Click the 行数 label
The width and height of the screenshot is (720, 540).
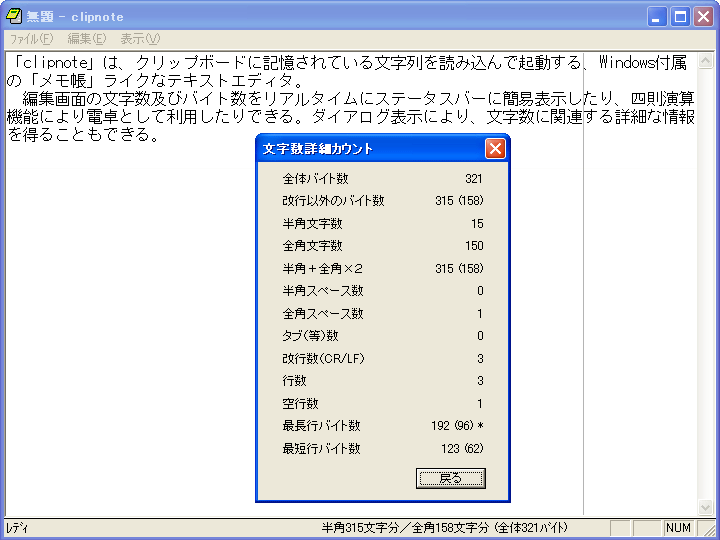294,381
